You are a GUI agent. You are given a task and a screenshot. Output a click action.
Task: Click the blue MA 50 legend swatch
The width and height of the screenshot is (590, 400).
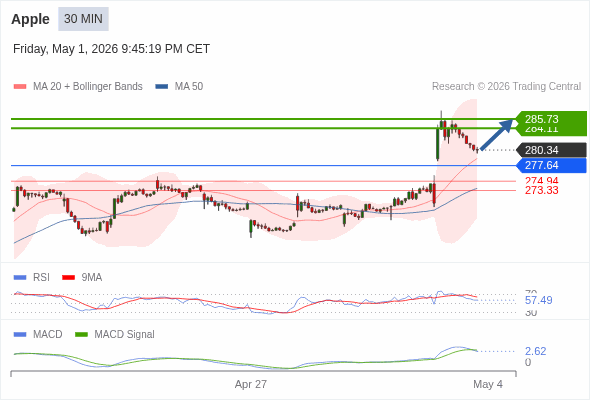[x=162, y=87]
